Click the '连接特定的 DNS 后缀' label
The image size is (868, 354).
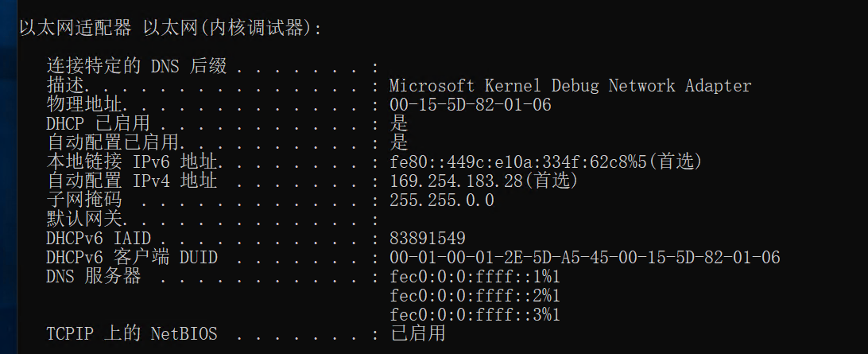[x=137, y=66]
